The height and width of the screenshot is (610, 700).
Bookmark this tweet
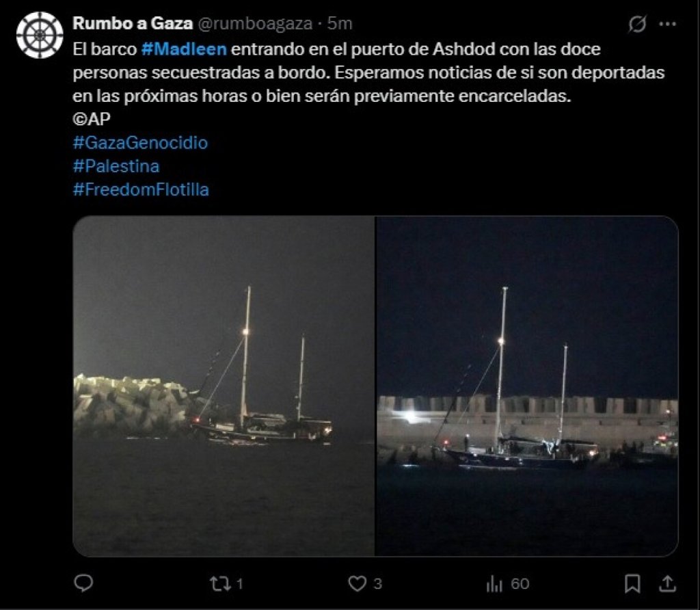633,583
